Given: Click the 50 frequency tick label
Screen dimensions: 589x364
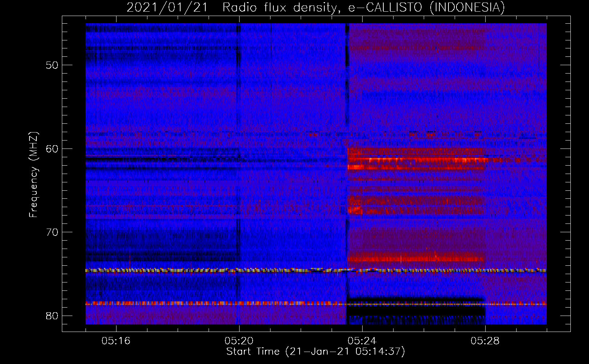Looking at the screenshot, I should pyautogui.click(x=52, y=65).
